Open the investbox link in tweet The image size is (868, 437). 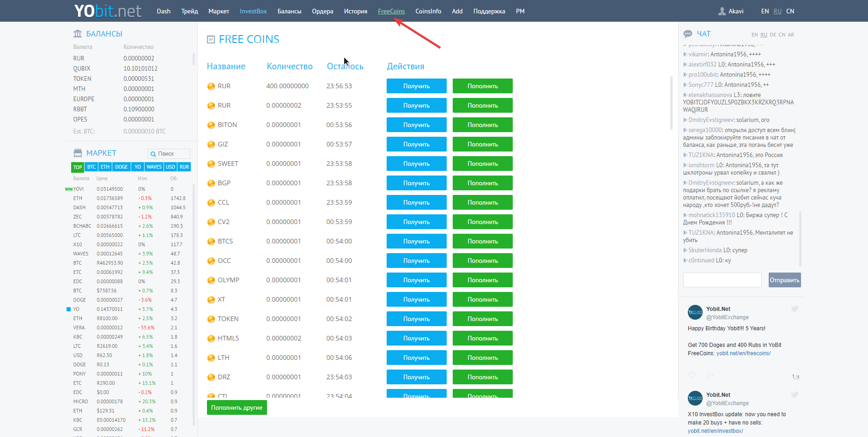pos(715,431)
